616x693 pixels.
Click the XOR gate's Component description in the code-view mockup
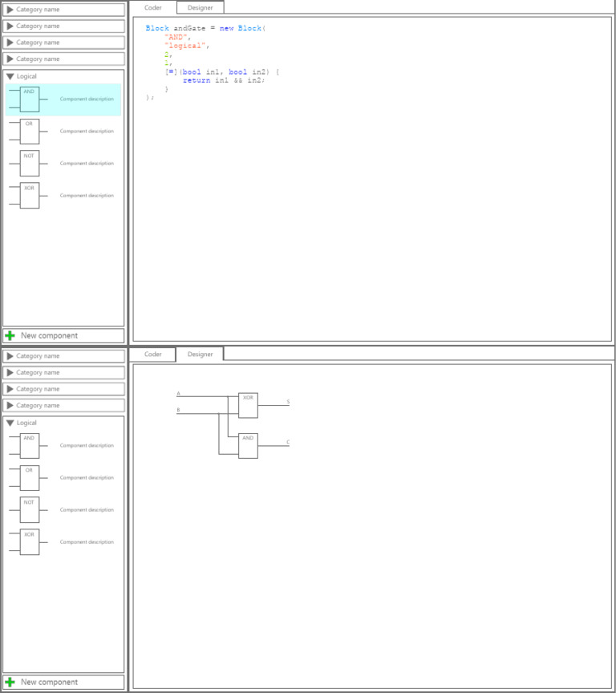tap(87, 196)
